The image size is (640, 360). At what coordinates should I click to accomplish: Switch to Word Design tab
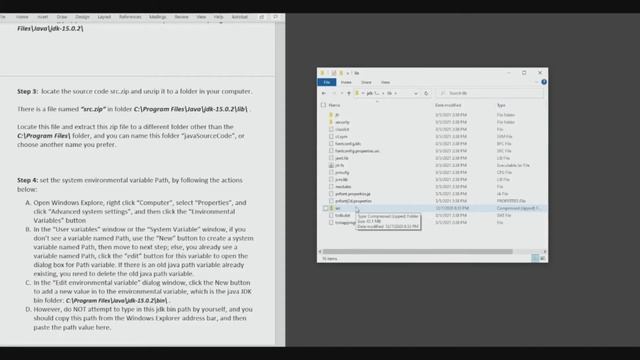point(82,17)
